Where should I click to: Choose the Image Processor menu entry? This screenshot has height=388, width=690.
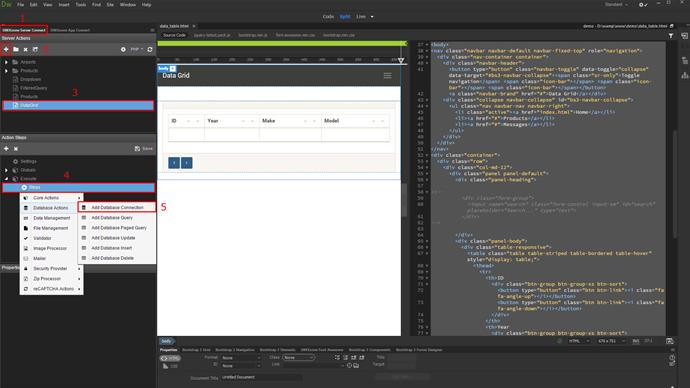pyautogui.click(x=51, y=249)
